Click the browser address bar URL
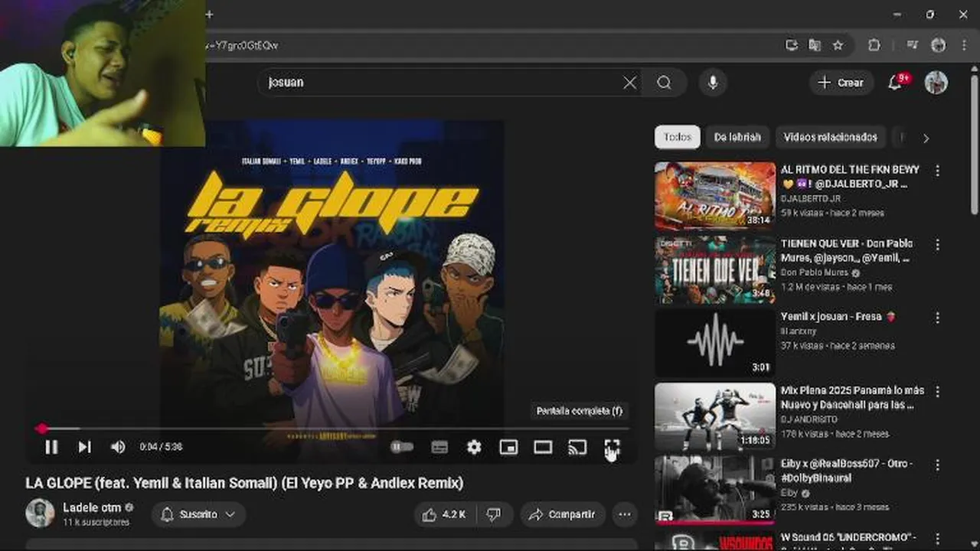Viewport: 980px width, 551px height. pyautogui.click(x=490, y=45)
